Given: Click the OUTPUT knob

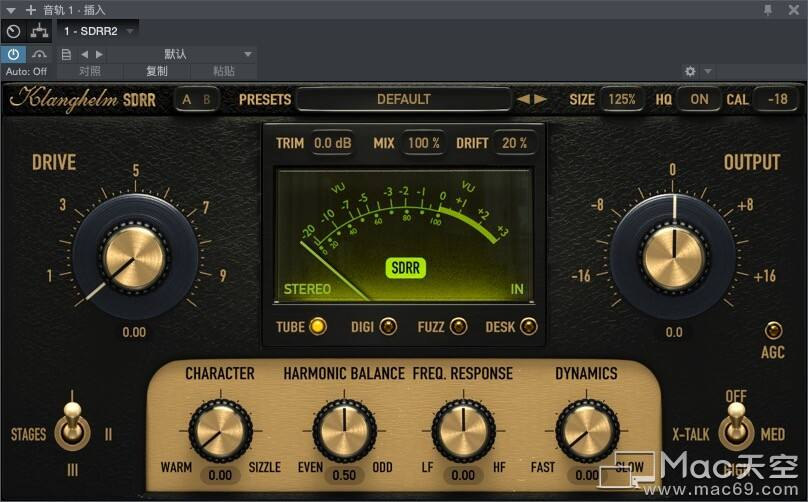Looking at the screenshot, I should [x=673, y=256].
